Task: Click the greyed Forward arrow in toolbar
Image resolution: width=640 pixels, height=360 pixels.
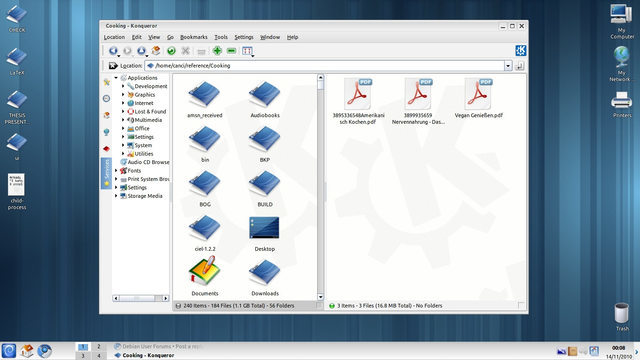Action: coord(127,51)
